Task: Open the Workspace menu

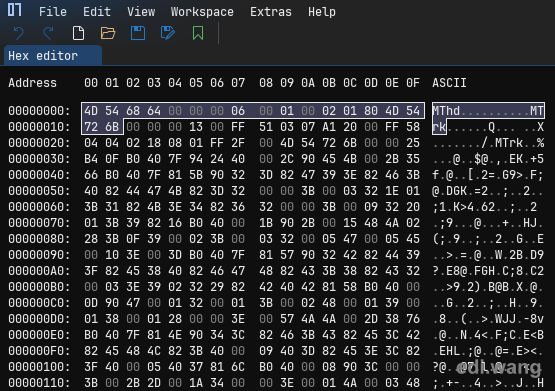Action: tap(202, 12)
